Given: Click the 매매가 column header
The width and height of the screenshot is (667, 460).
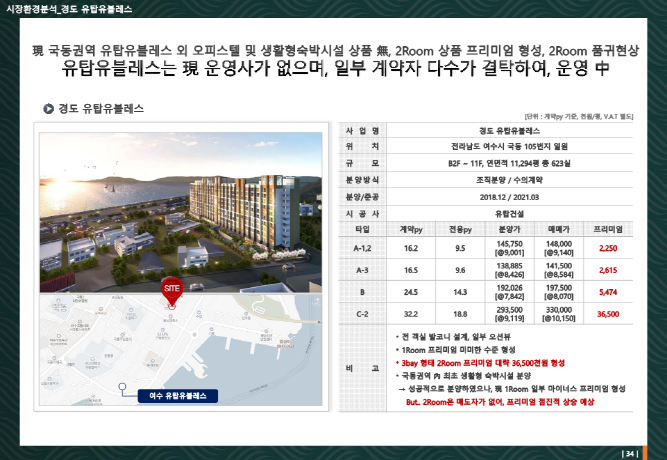Looking at the screenshot, I should point(559,229).
